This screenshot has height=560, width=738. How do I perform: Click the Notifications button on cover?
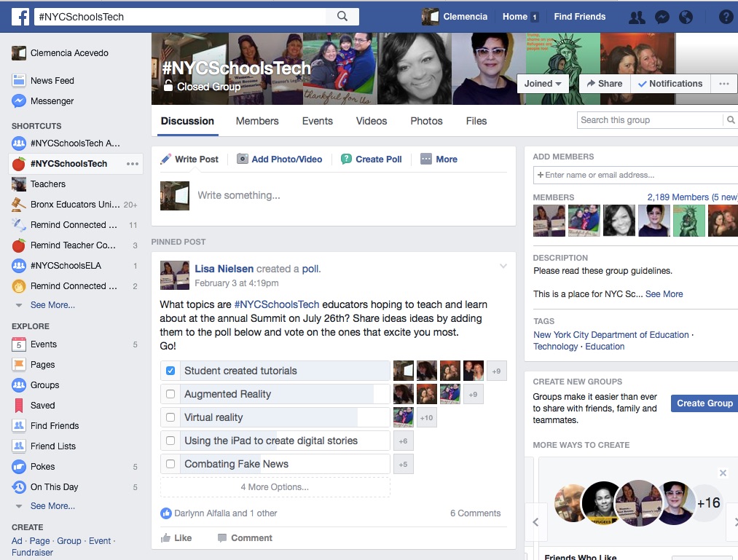click(x=670, y=84)
